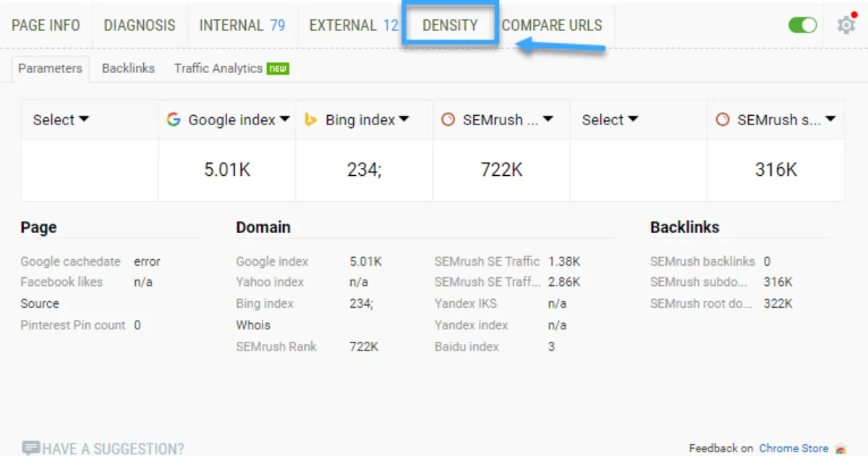Click the Baidu index label
This screenshot has width=868, height=456.
[x=467, y=347]
